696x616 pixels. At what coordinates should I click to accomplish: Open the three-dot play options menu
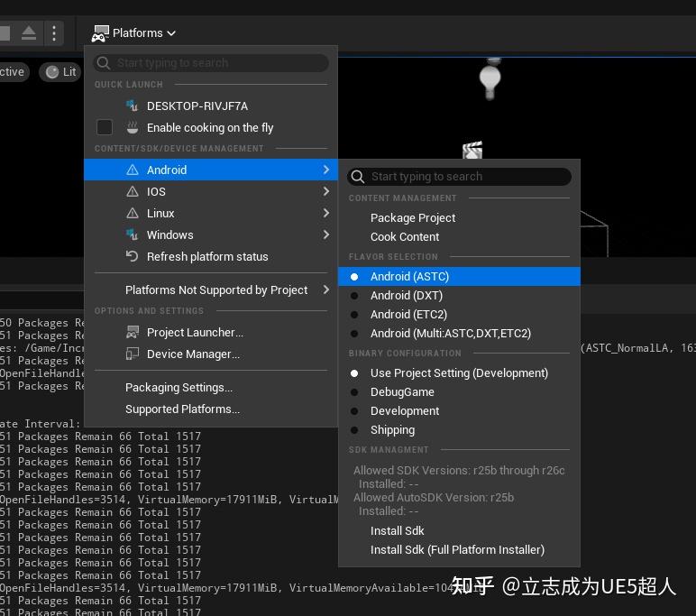click(54, 33)
